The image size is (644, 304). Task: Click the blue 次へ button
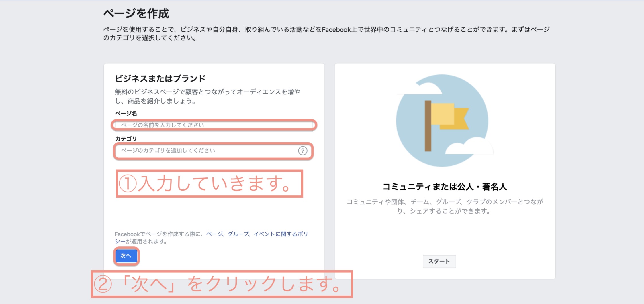click(126, 256)
